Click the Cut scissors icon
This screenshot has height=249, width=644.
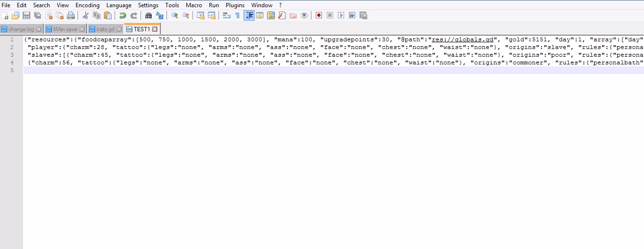[86, 15]
